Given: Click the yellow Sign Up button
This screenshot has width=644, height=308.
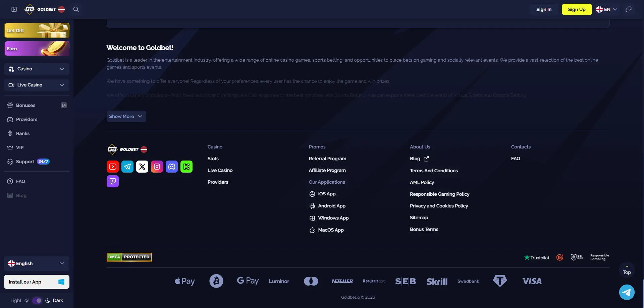Looking at the screenshot, I should (x=577, y=9).
